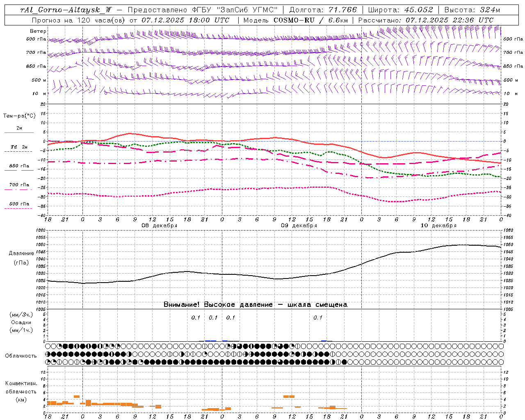Click the warning Внимание! Высокое давление – шкала смещена

pyautogui.click(x=256, y=305)
